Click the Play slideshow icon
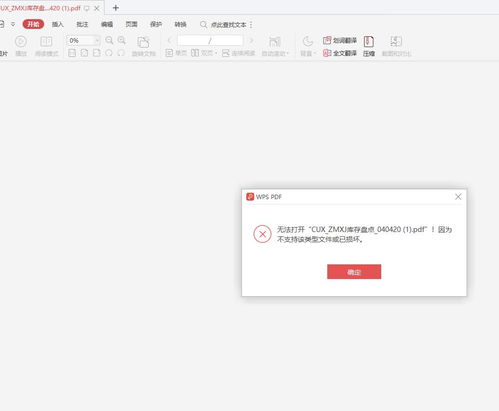The image size is (499, 411). (x=21, y=42)
